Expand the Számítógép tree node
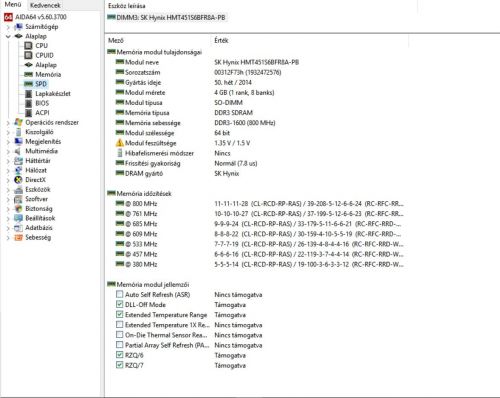The height and width of the screenshot is (398, 500). [x=8, y=27]
